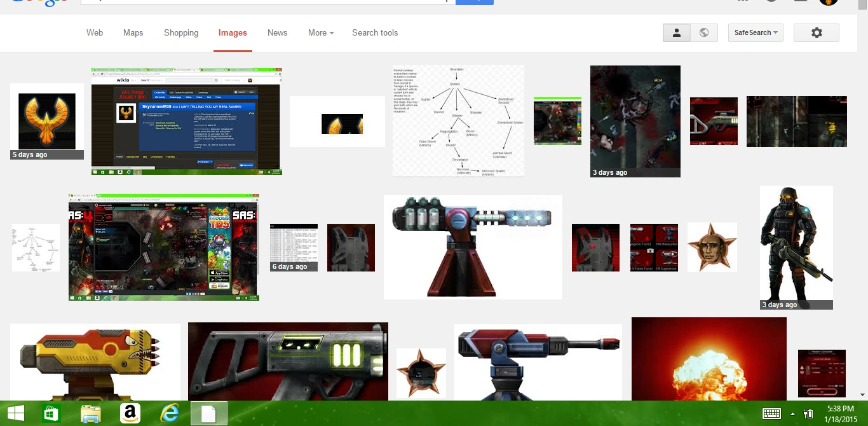The image size is (868, 426).
Task: Go to the Shopping tab
Action: tap(181, 33)
